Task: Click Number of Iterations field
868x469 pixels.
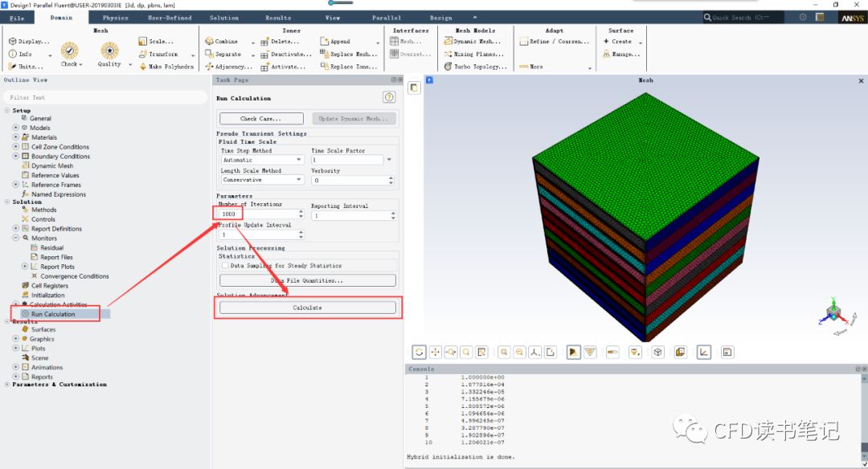Action: pyautogui.click(x=258, y=214)
